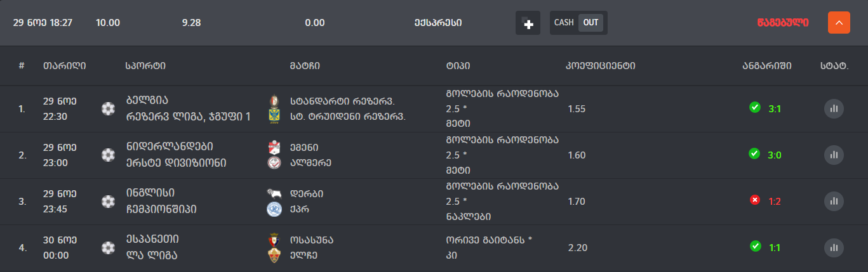
Task: Click the red lost-bet cross icon
Action: coord(755,200)
